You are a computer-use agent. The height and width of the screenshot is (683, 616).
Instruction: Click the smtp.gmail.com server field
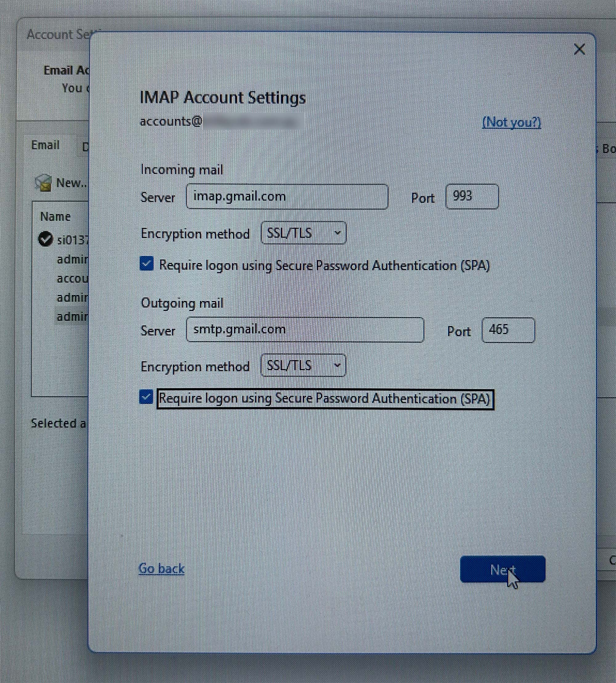coord(305,330)
